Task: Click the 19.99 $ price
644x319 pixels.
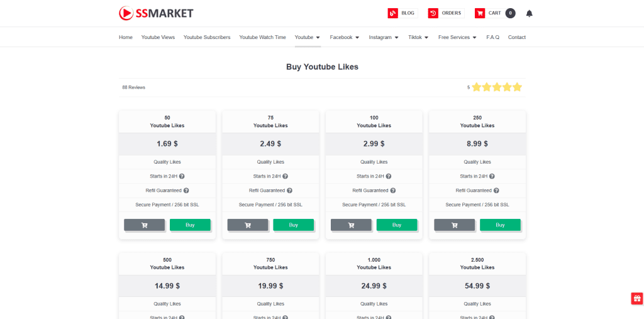Action: (270, 286)
